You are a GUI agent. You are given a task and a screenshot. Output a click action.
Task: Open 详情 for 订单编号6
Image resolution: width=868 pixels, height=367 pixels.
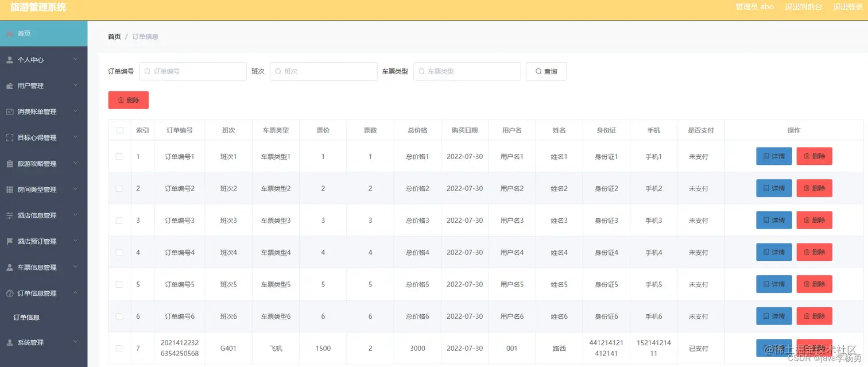[774, 316]
